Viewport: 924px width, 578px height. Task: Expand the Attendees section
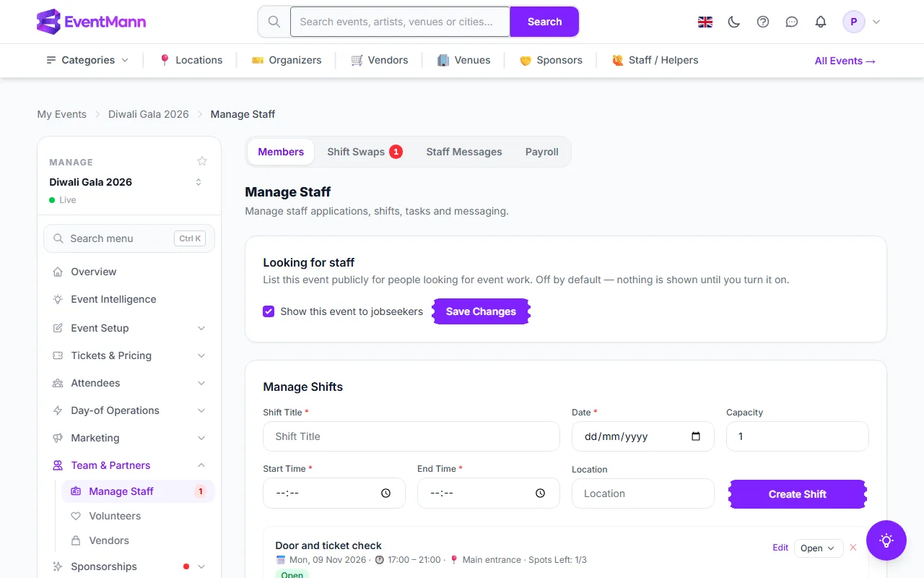click(x=129, y=383)
